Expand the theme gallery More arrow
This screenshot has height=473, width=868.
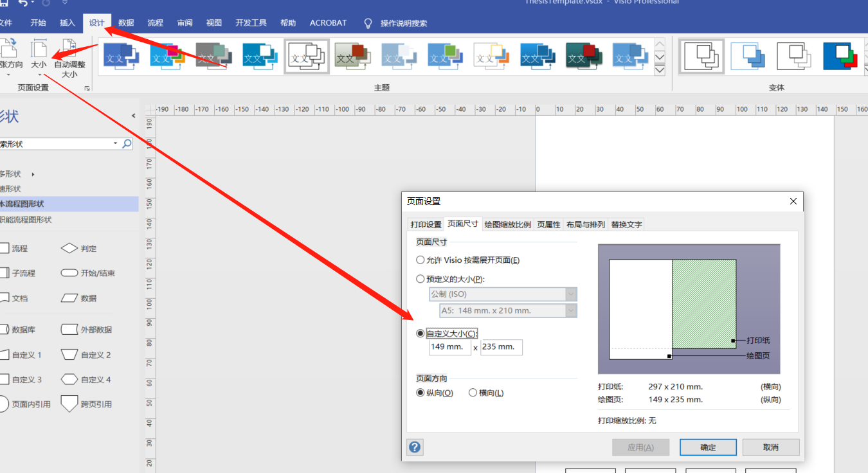(660, 70)
